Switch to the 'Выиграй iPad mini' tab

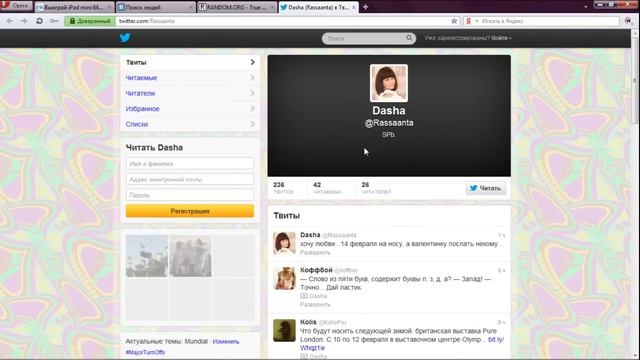[x=74, y=7]
